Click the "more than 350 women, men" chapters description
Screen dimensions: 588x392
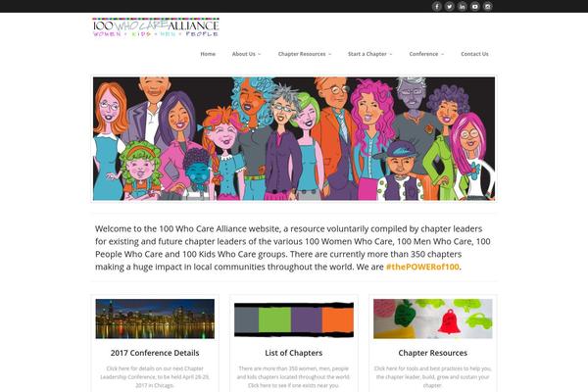tap(294, 377)
